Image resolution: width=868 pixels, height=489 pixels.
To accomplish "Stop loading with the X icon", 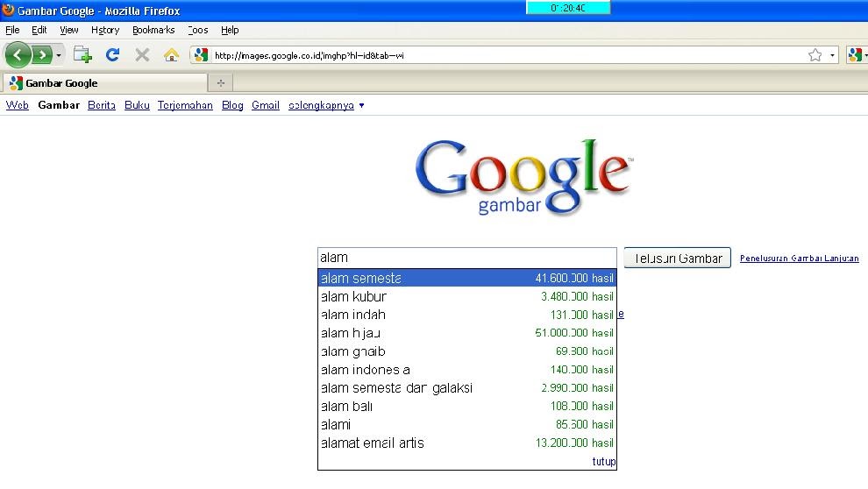I will pyautogui.click(x=142, y=54).
